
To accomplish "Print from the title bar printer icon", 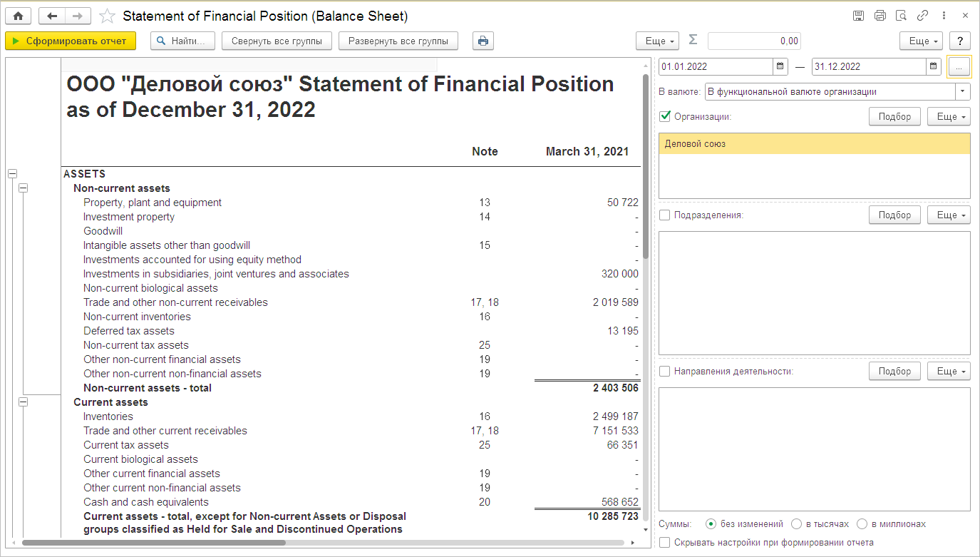I will pyautogui.click(x=880, y=16).
